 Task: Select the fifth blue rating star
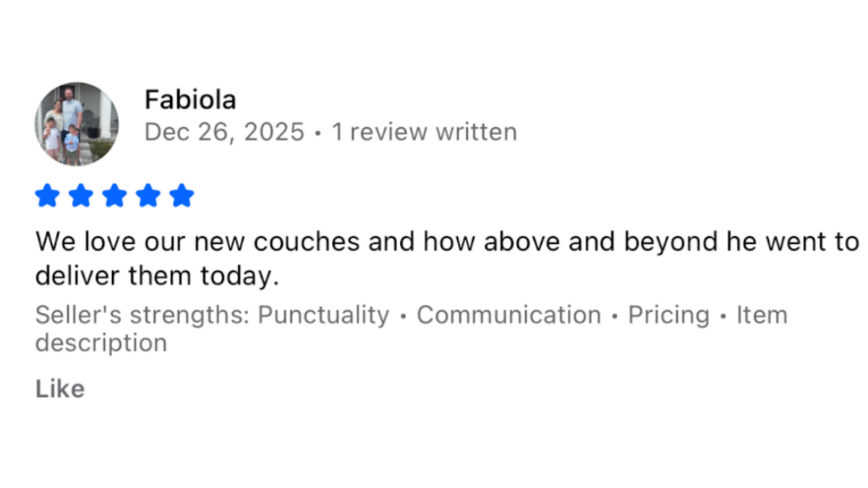[182, 195]
